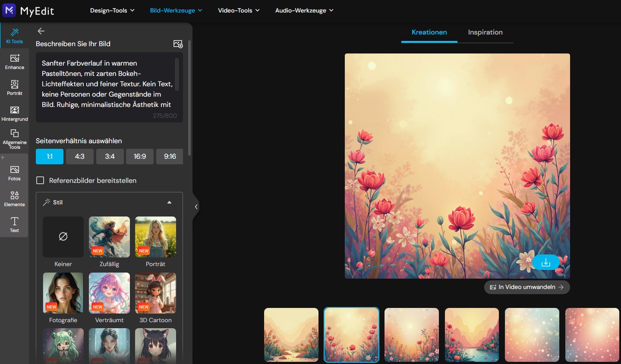Open the Bild-Werkzeuge dropdown menu

176,10
